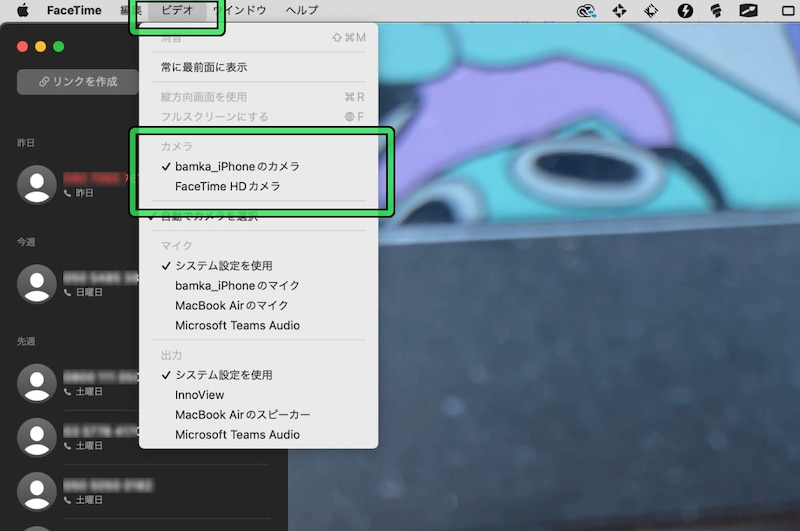
Task: Click the Creative Cloud menu bar icon
Action: [x=586, y=11]
